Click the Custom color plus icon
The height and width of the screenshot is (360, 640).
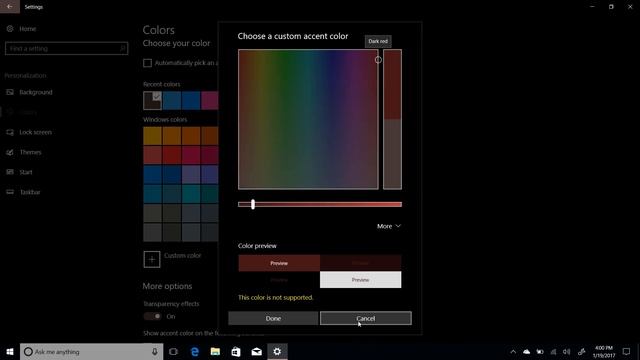click(152, 259)
